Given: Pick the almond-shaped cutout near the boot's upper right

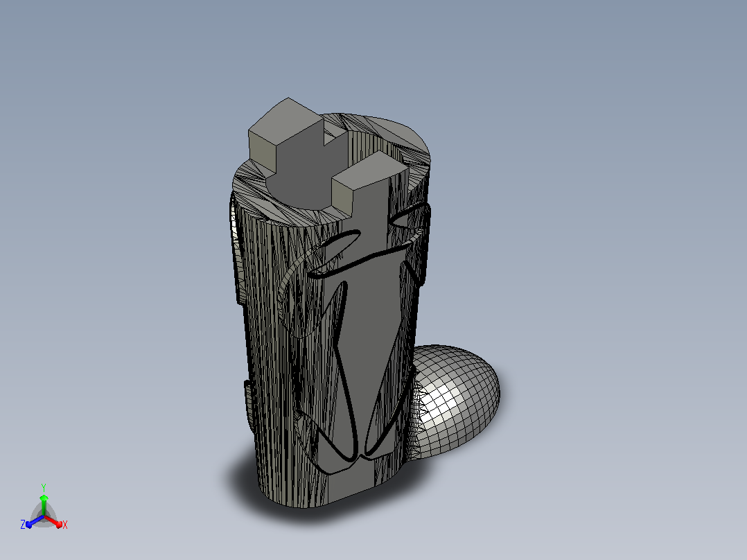Looking at the screenshot, I should tap(409, 216).
